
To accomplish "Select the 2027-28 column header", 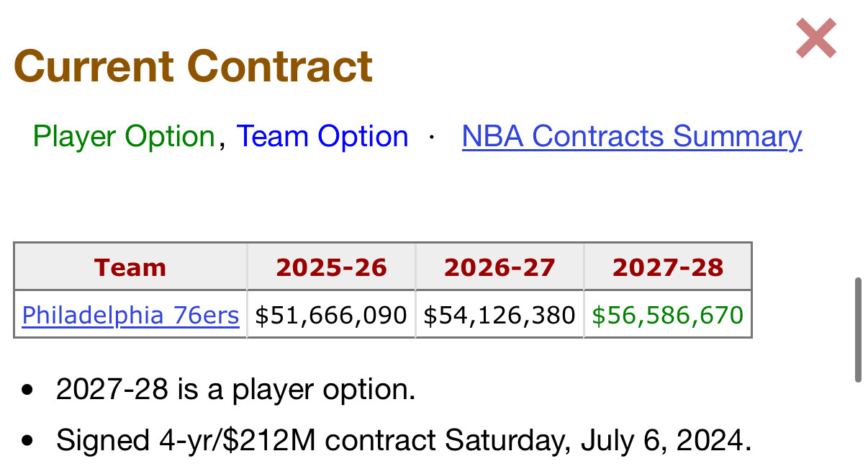I will 668,267.
